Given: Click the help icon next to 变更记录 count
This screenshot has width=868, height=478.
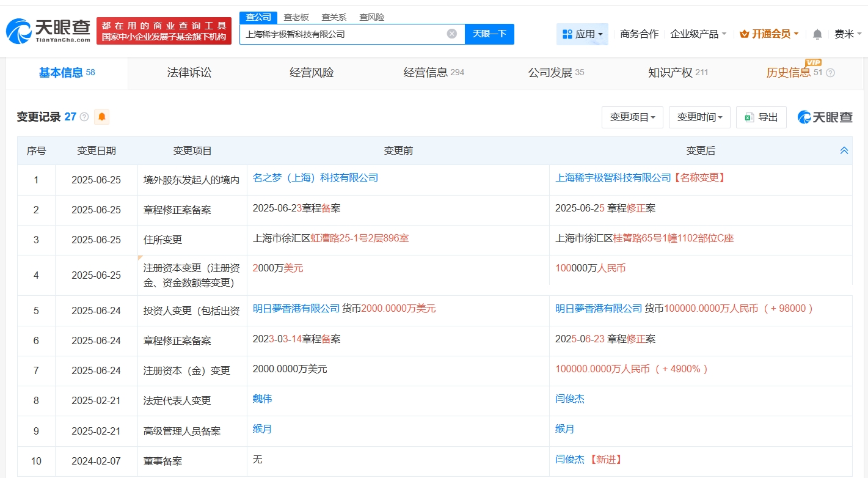Looking at the screenshot, I should tap(84, 117).
